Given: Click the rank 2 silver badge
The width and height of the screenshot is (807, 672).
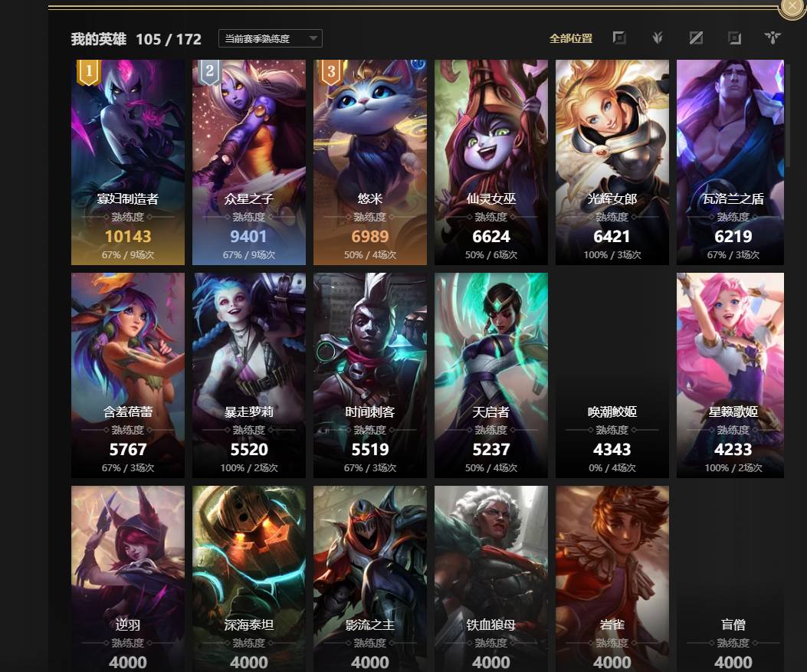Looking at the screenshot, I should click(209, 72).
